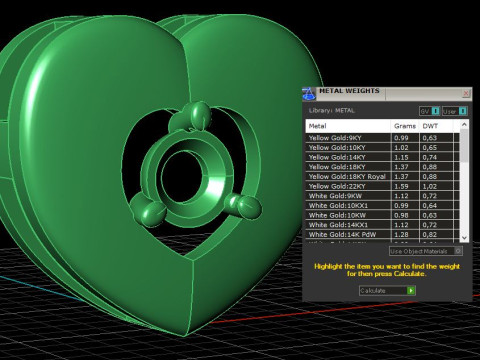
Task: Click the DWT column header
Action: point(436,126)
